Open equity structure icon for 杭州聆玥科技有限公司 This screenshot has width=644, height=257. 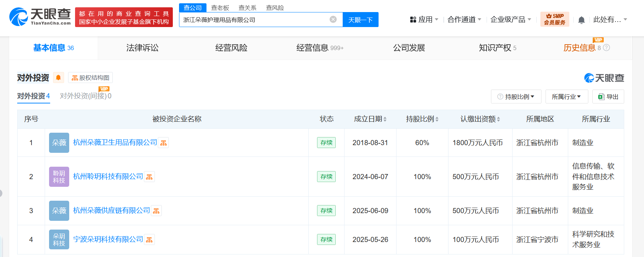pos(149,177)
